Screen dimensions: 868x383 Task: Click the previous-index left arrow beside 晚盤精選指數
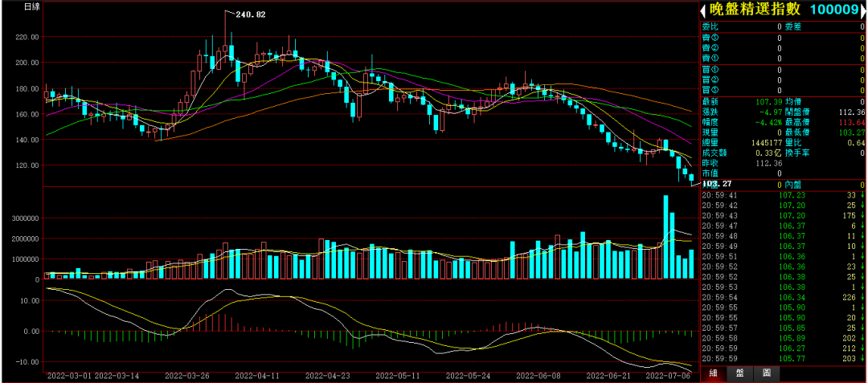coord(703,10)
